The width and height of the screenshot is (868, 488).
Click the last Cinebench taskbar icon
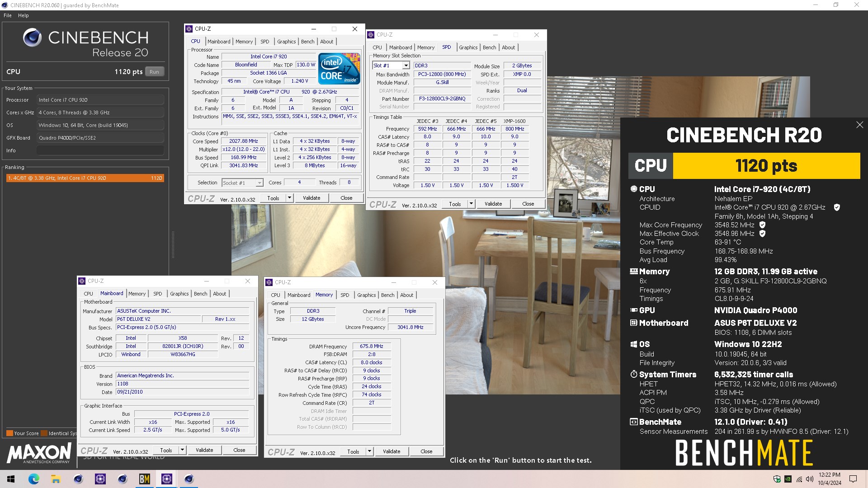189,479
